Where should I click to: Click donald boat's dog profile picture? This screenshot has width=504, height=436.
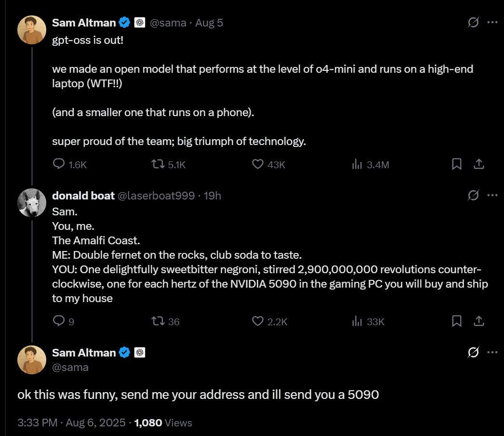[32, 203]
